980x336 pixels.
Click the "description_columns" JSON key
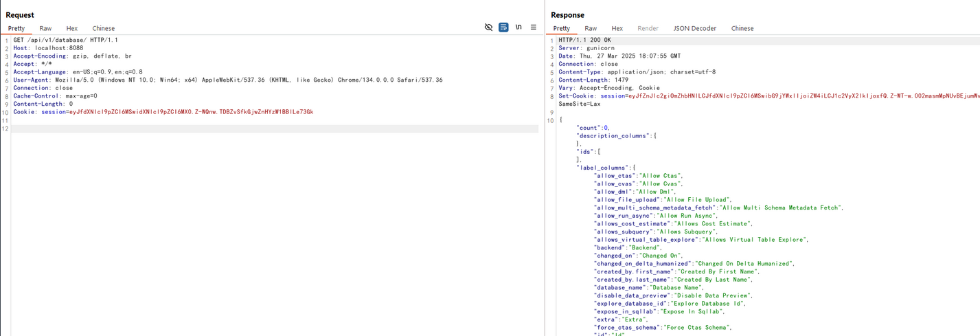tap(614, 136)
